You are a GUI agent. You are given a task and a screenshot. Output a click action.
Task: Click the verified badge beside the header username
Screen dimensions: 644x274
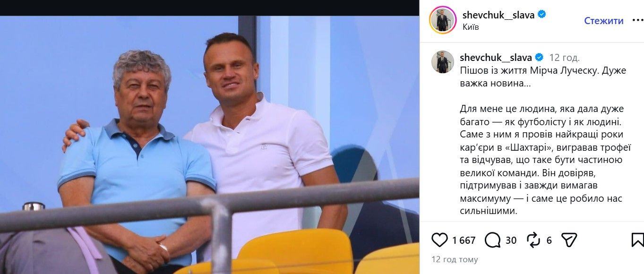point(542,15)
